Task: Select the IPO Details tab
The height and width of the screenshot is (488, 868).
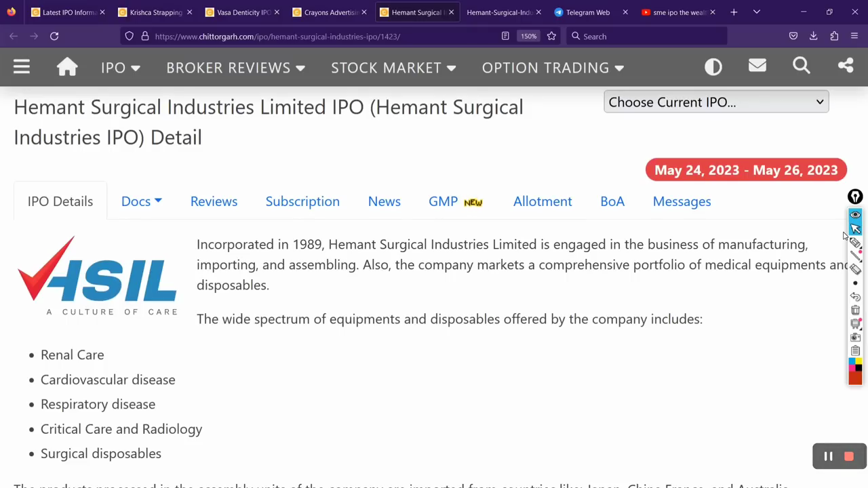Action: click(x=60, y=201)
